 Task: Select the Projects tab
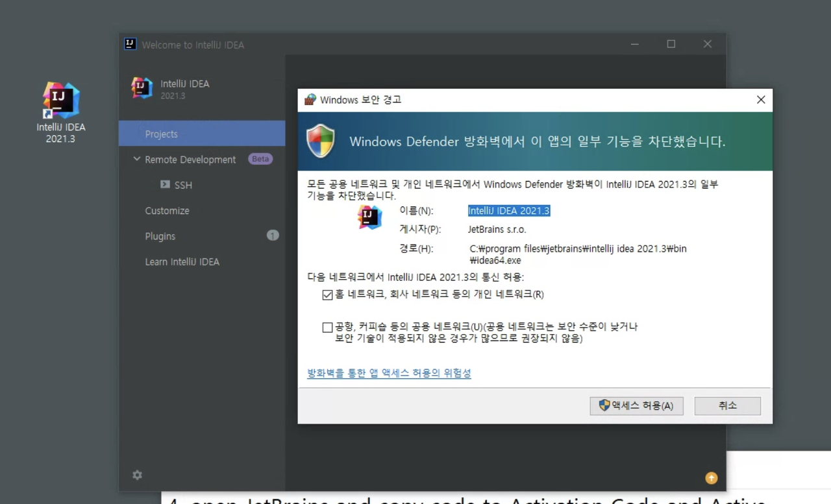point(202,134)
